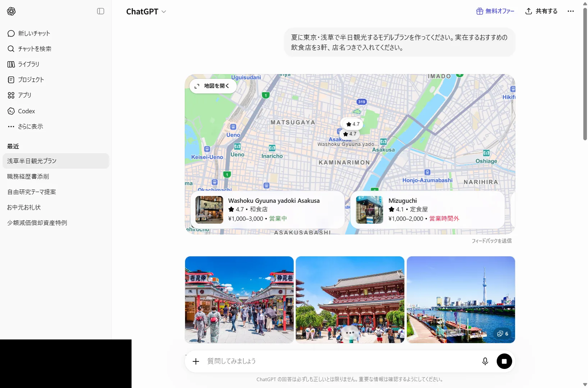Open chat search (チャットを検索)

pyautogui.click(x=56, y=49)
